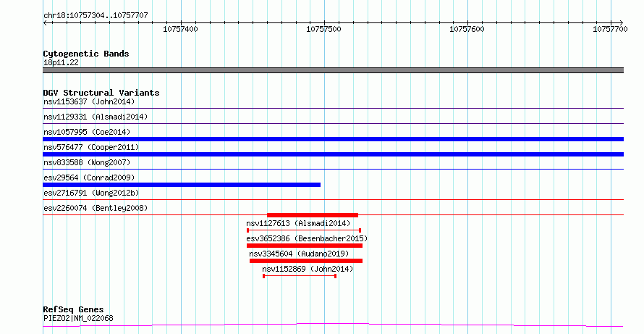This screenshot has width=644, height=334.
Task: Click the red bar of esv3652386
Action: [305, 246]
